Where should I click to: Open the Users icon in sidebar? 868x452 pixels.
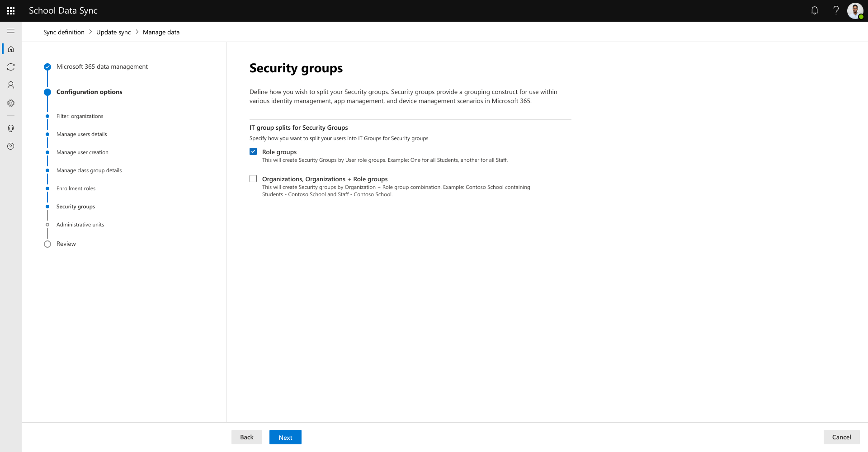click(x=11, y=85)
